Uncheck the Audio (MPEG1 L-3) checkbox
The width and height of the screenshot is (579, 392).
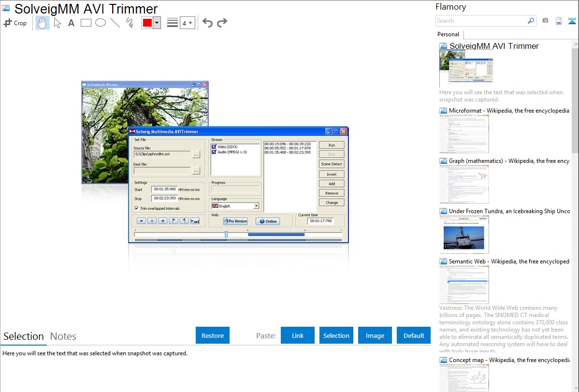pos(214,152)
